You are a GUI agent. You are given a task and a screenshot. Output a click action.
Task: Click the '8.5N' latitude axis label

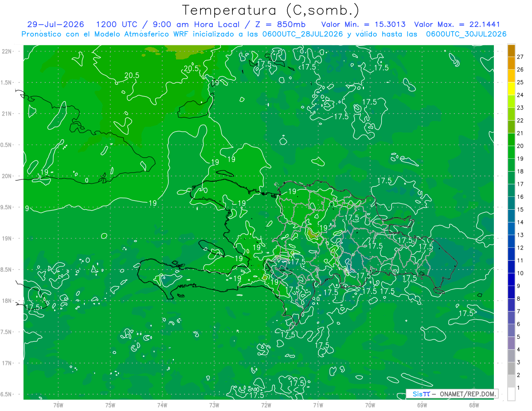(x=6, y=270)
